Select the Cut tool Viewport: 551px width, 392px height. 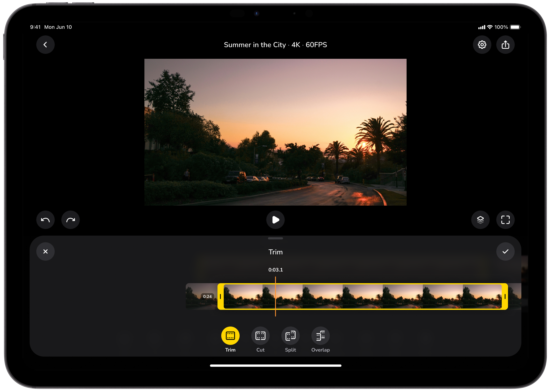click(x=260, y=336)
